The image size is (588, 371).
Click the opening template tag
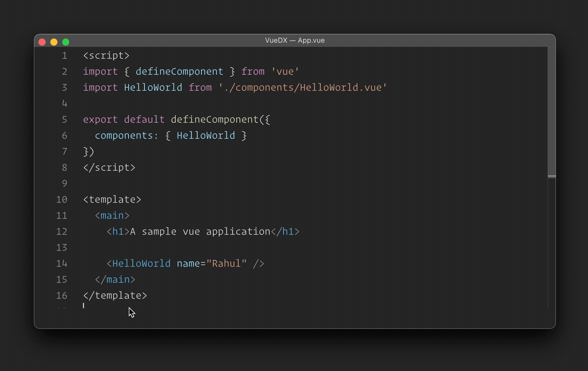click(x=112, y=199)
